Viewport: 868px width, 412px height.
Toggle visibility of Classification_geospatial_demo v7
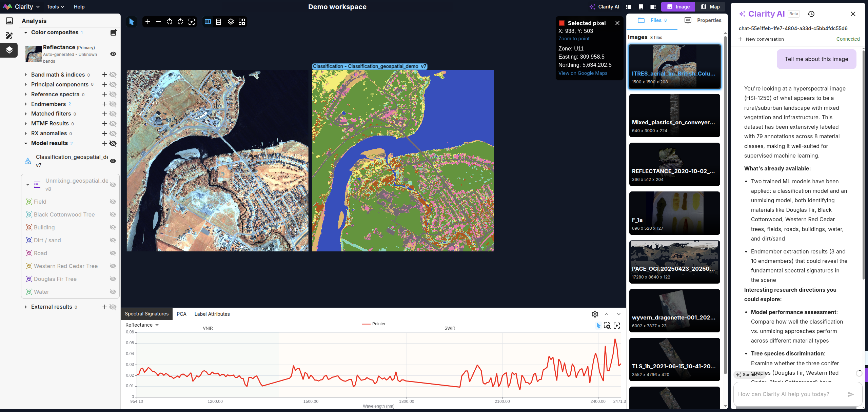click(x=113, y=161)
